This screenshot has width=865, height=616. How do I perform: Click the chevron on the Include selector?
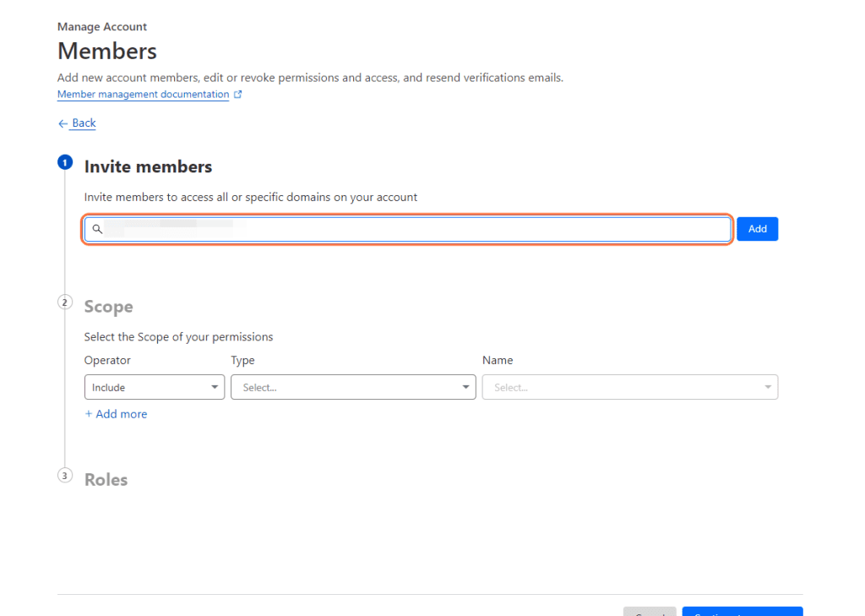[215, 387]
